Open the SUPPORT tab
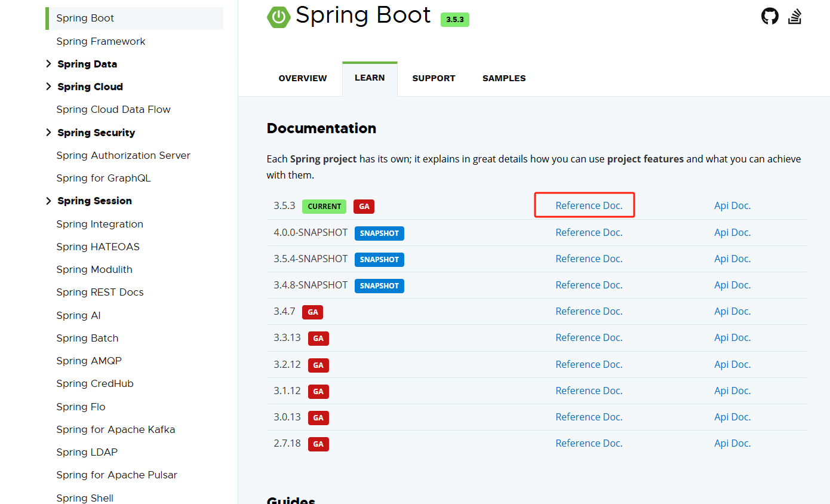 (x=434, y=78)
